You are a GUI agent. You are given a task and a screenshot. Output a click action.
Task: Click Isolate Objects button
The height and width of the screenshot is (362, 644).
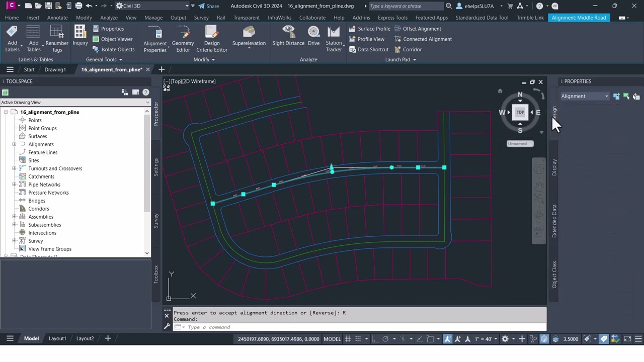pyautogui.click(x=113, y=49)
